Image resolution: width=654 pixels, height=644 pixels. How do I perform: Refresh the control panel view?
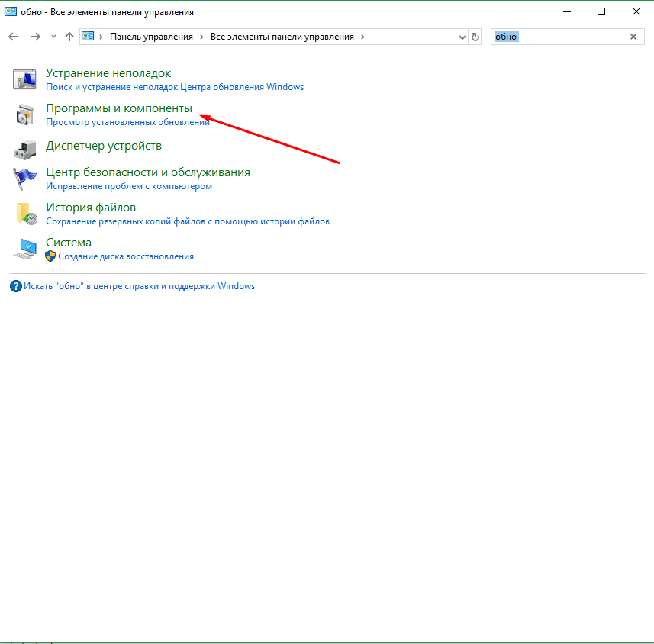click(x=475, y=37)
